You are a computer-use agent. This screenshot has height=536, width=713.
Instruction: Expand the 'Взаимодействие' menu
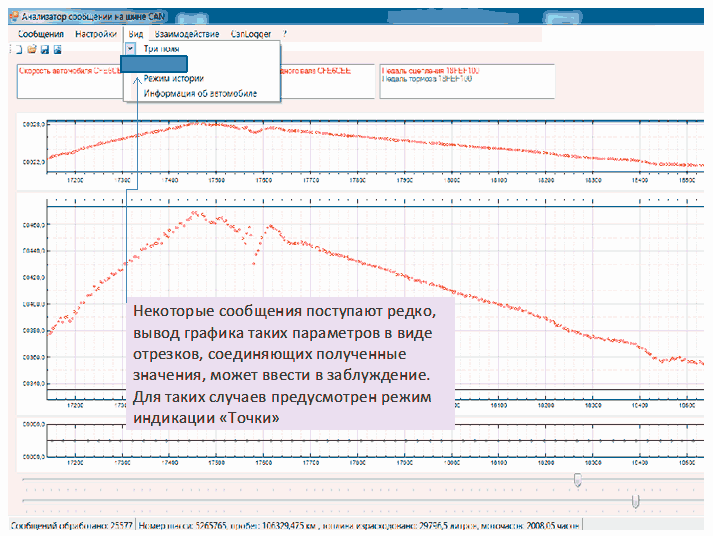pyautogui.click(x=187, y=34)
